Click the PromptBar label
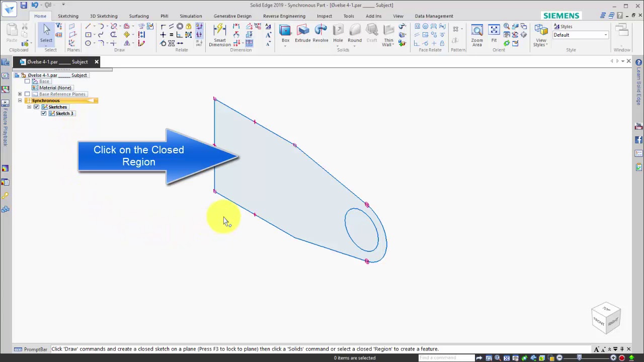Image resolution: width=644 pixels, height=362 pixels. [35, 349]
